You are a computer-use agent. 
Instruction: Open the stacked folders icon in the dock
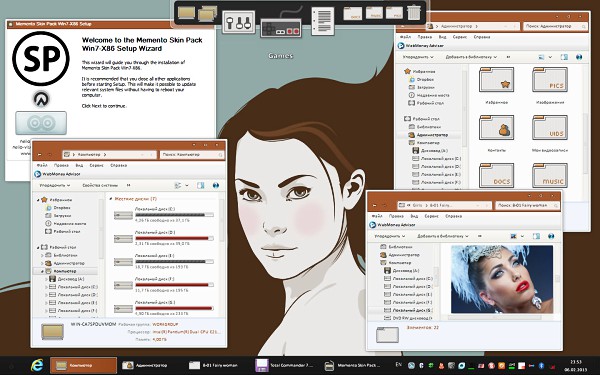[208, 13]
